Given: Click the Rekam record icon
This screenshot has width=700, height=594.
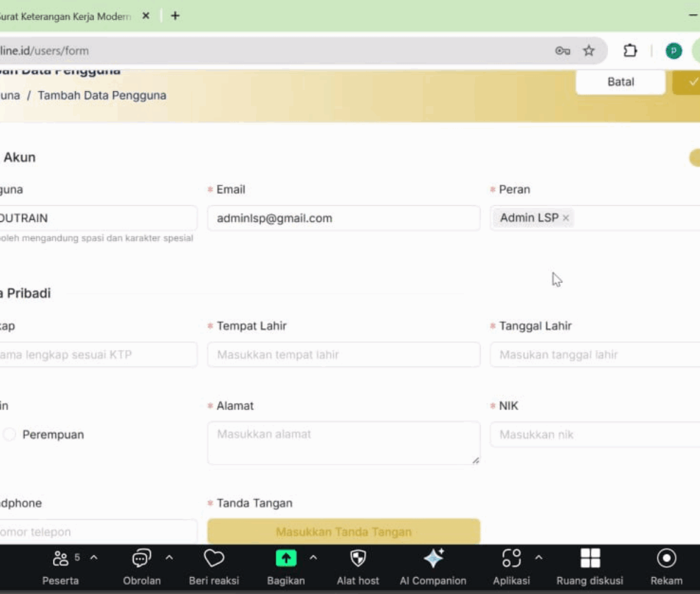Looking at the screenshot, I should pos(666,559).
